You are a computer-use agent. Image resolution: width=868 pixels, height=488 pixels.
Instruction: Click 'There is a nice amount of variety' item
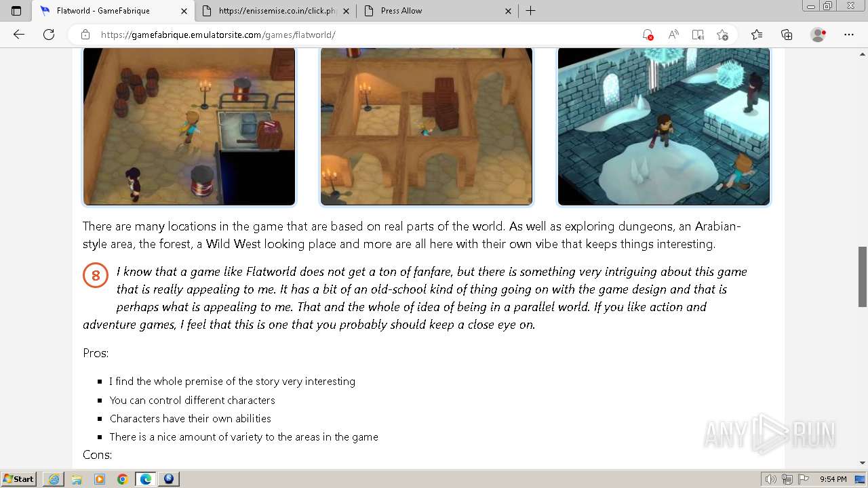pyautogui.click(x=243, y=437)
